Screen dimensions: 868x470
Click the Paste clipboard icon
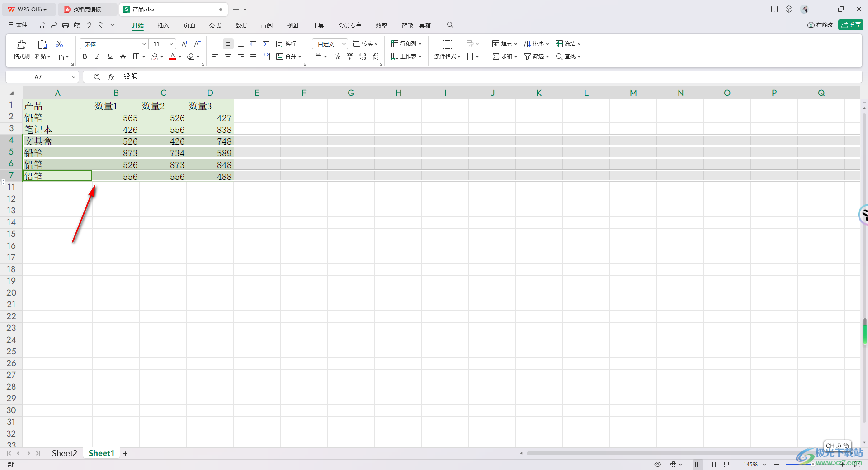point(42,44)
